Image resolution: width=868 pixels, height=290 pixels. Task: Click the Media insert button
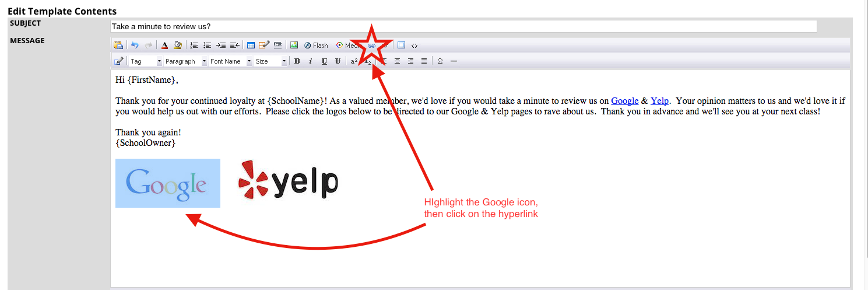click(x=349, y=45)
